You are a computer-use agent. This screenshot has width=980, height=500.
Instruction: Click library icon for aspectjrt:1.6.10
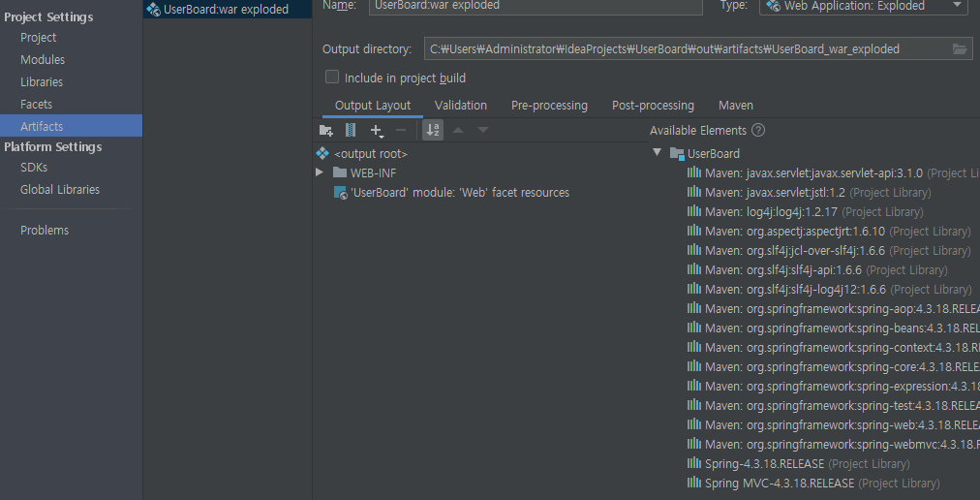click(693, 231)
